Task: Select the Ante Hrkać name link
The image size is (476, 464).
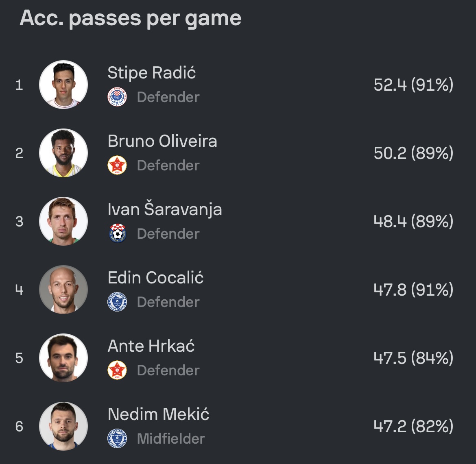Action: pos(151,346)
